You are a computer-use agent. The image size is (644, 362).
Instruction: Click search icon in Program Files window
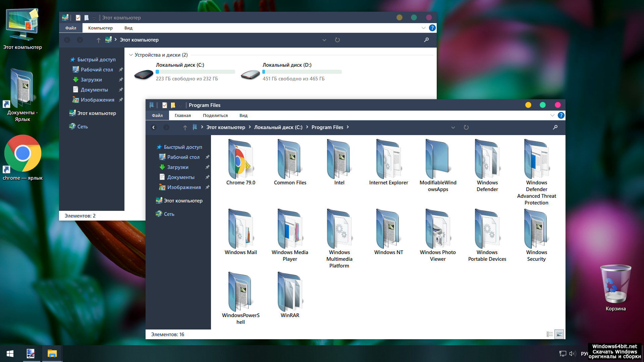(x=555, y=127)
